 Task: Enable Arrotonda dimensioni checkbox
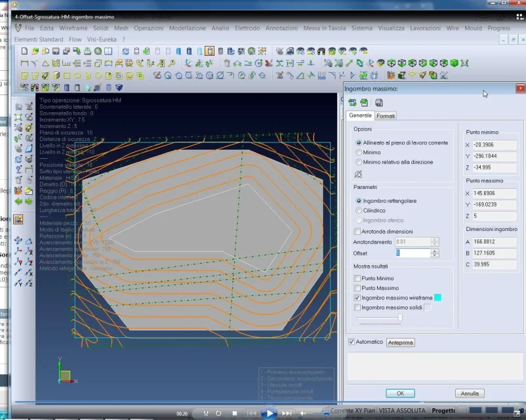point(357,232)
